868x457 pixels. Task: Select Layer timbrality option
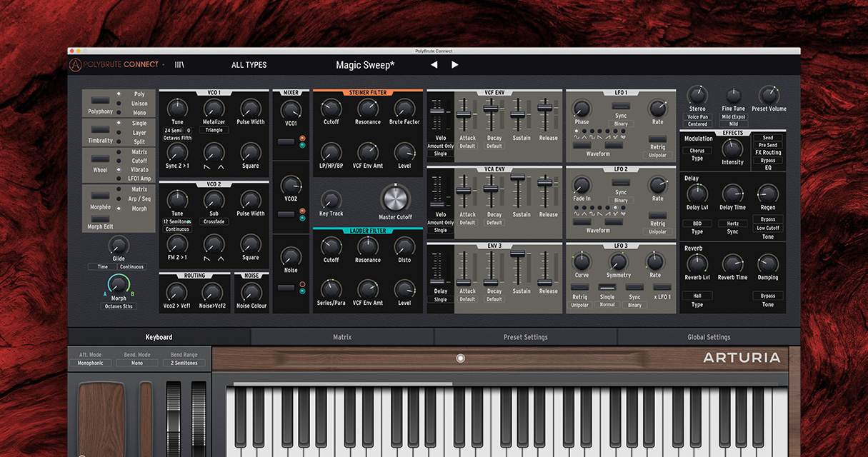[x=139, y=133]
